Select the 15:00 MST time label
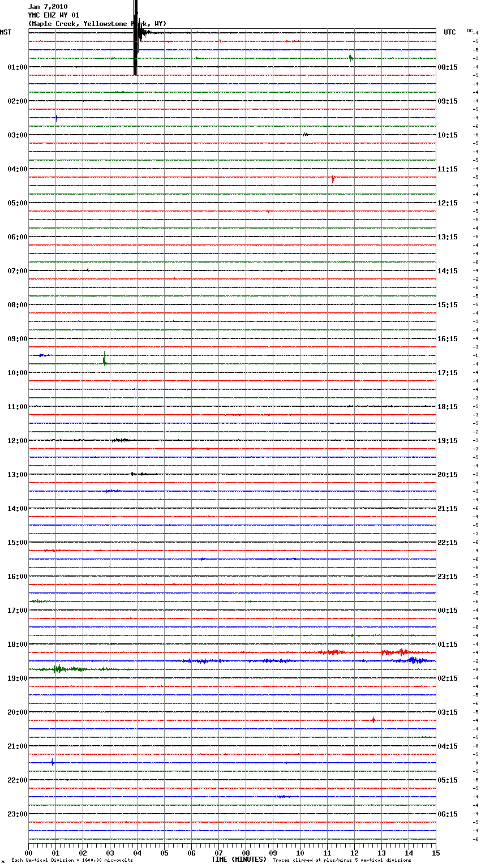Viewport: 481px width, 868px height. [x=18, y=543]
